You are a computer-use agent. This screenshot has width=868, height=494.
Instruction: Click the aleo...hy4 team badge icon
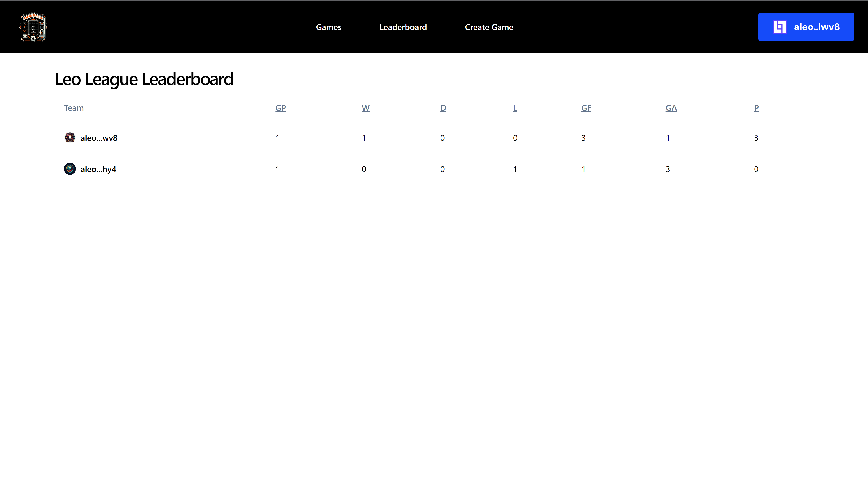70,169
